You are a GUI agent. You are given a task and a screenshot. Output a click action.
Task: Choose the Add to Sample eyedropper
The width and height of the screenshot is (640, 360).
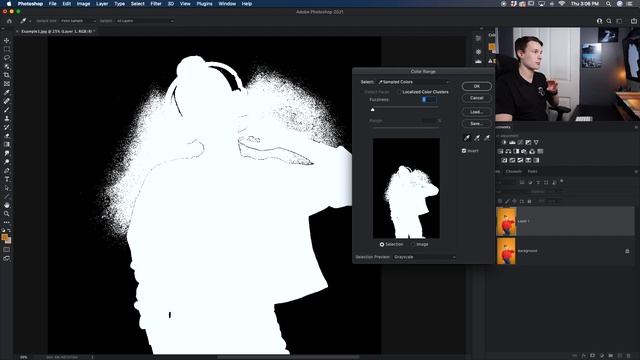477,138
